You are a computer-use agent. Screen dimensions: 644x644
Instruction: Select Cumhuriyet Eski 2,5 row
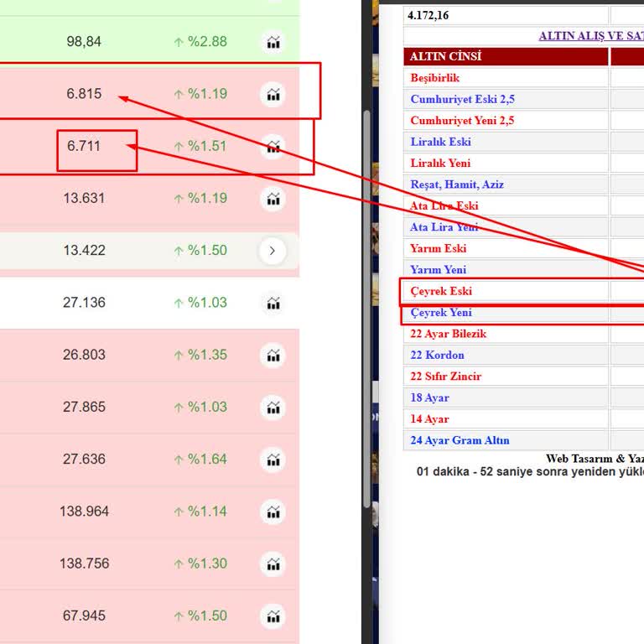523,99
